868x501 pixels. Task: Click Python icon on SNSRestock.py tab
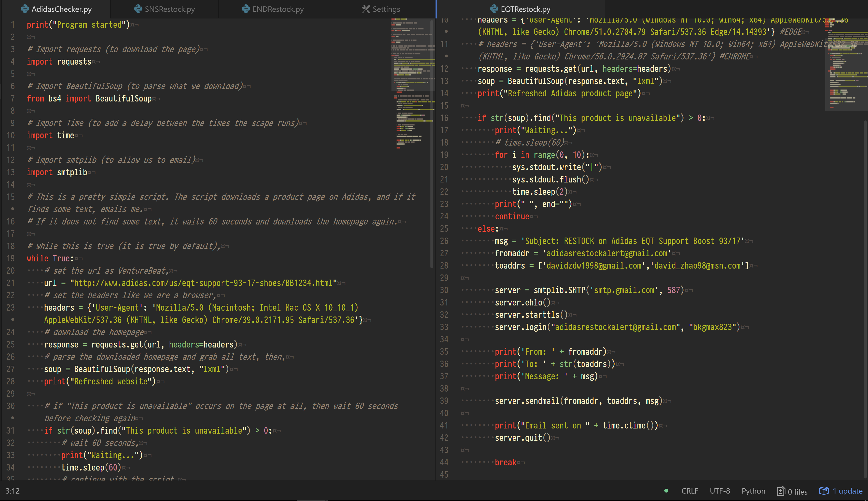click(x=138, y=9)
